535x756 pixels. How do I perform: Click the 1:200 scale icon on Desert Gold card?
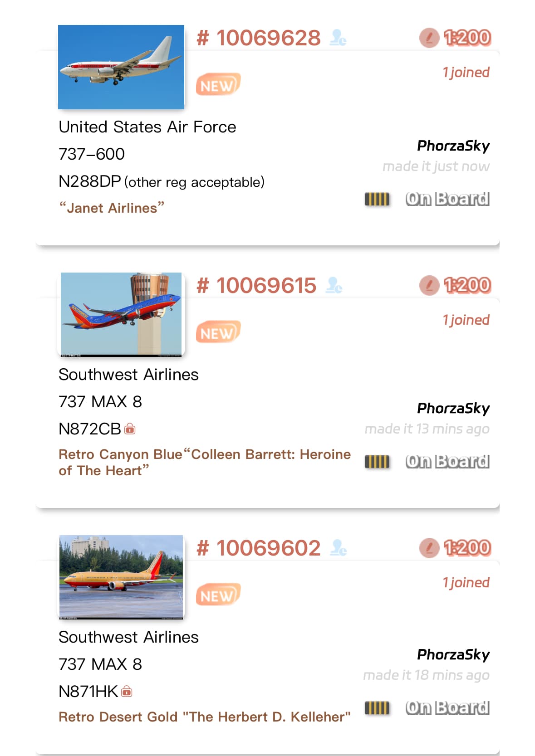click(x=429, y=548)
